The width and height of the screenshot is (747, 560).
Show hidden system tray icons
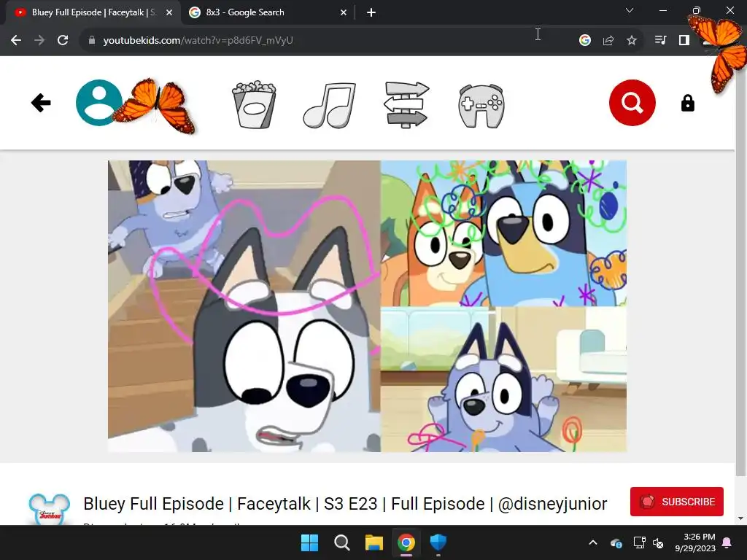tap(593, 542)
